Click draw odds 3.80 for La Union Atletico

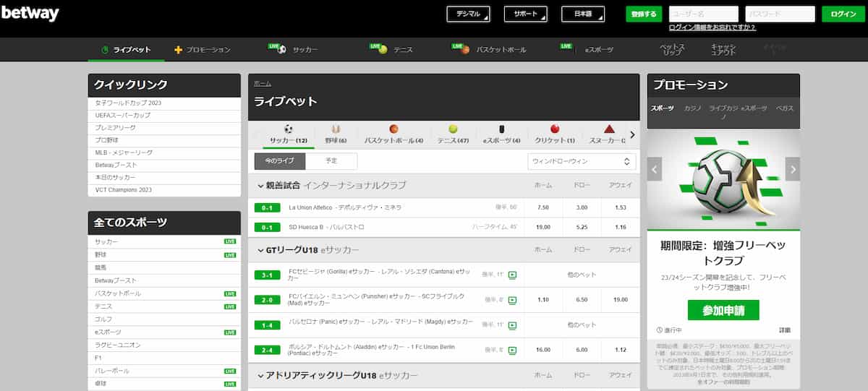coord(582,207)
